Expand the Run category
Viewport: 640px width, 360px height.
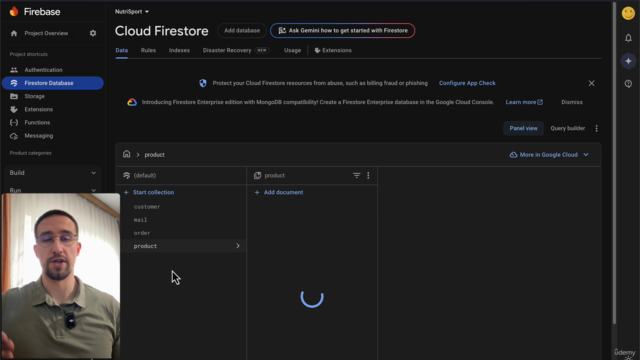tap(53, 190)
